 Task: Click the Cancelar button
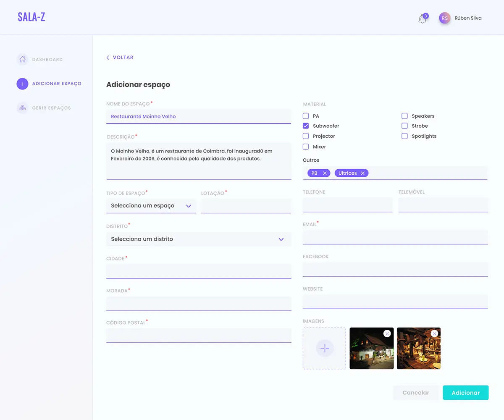[x=416, y=393]
